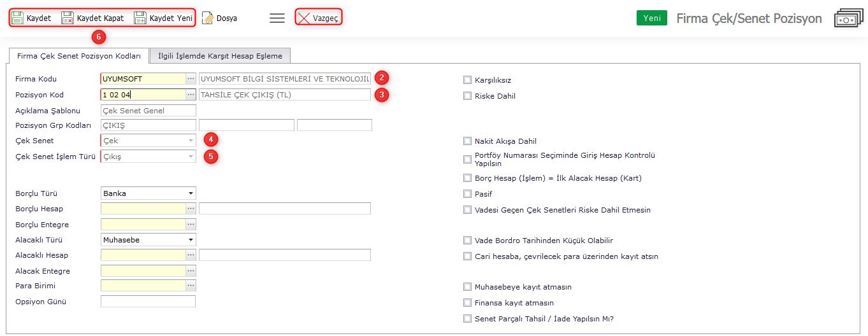The height and width of the screenshot is (336, 868).
Task: Check the Riske Dahil option
Action: 467,96
